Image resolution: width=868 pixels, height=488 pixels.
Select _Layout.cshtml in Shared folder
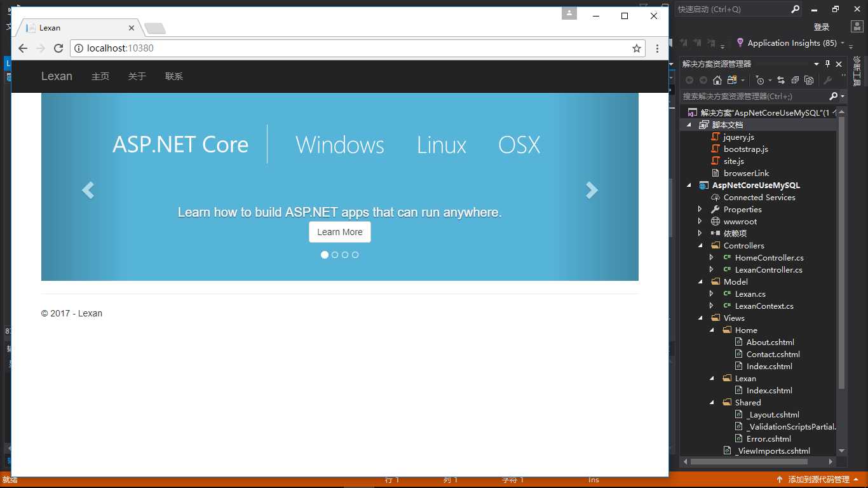point(773,415)
